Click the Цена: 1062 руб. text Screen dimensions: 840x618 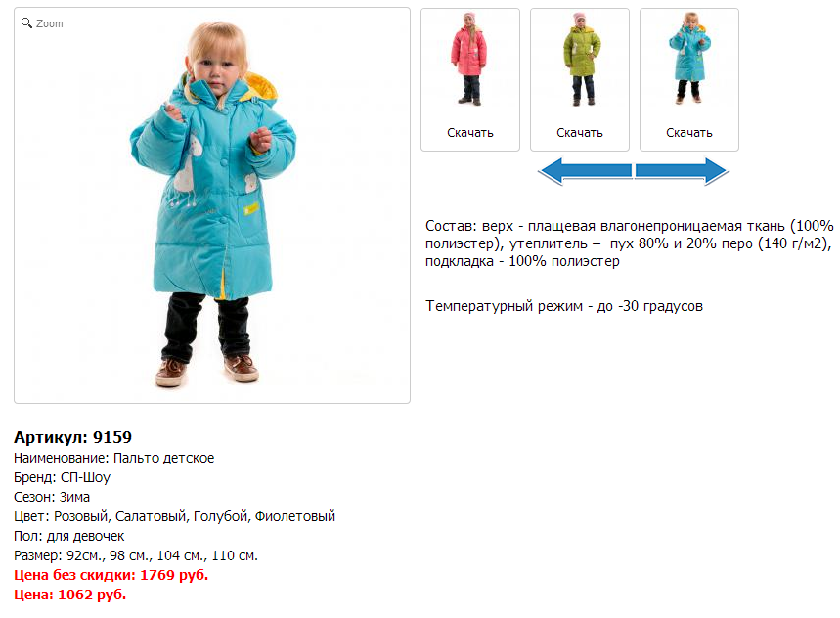click(69, 595)
